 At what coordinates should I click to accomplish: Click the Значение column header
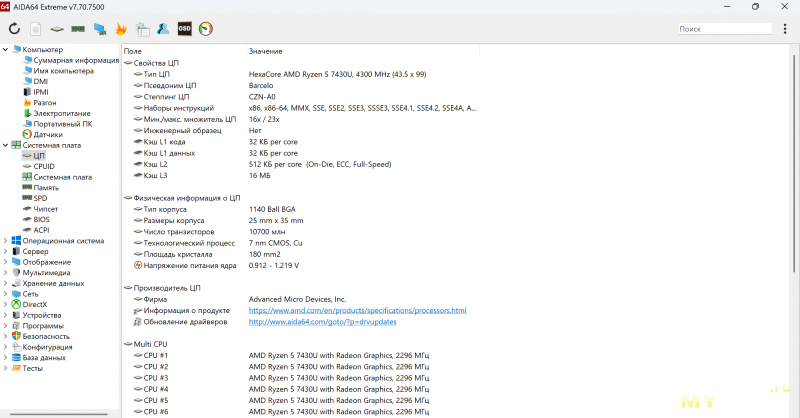(265, 50)
